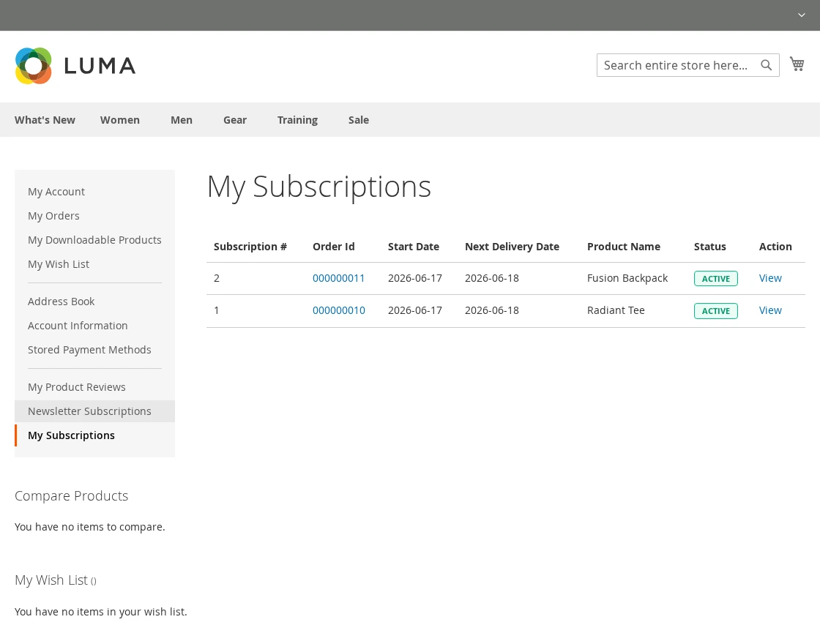Click the Fusion Backpack product name
820x644 pixels.
[627, 278]
